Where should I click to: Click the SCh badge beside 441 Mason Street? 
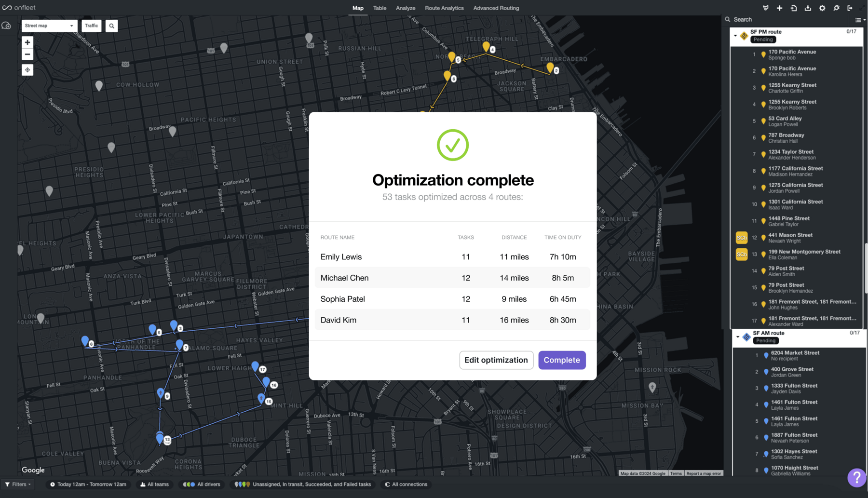(x=742, y=238)
